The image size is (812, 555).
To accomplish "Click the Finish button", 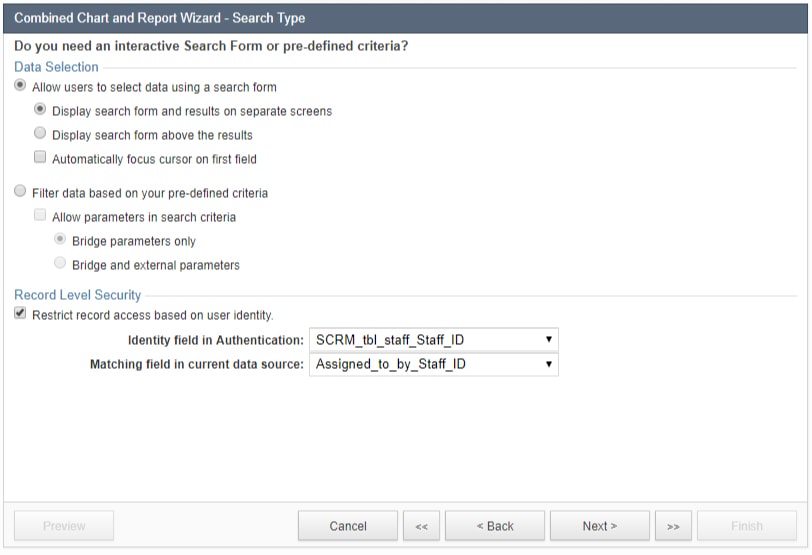I will pos(747,526).
